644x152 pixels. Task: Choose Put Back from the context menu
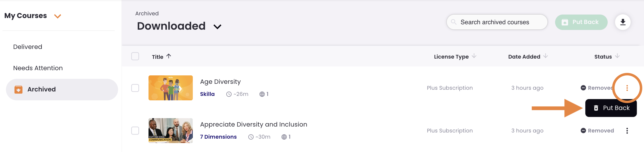[611, 108]
